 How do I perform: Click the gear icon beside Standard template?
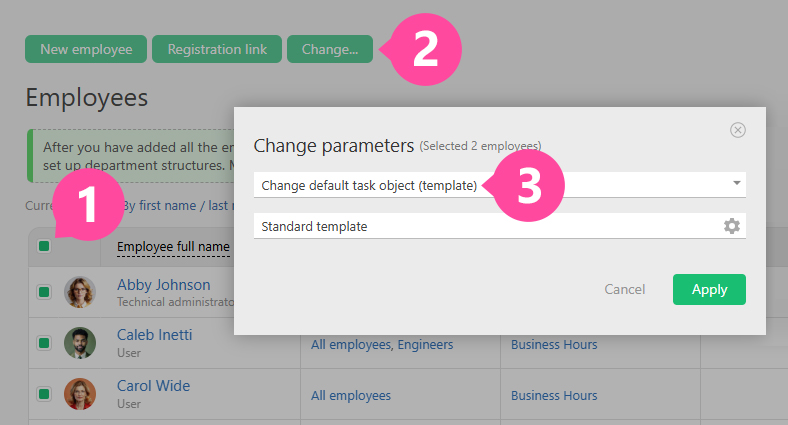click(x=732, y=226)
